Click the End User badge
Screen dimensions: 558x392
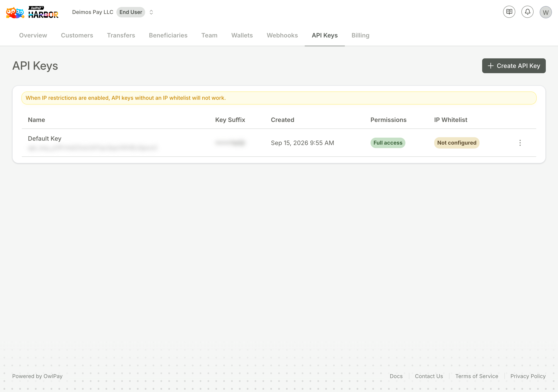[131, 12]
